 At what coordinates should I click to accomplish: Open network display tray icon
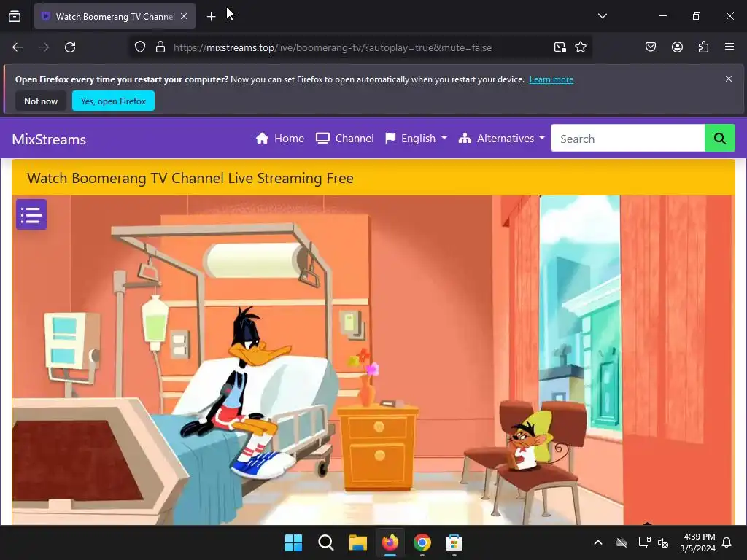pos(644,542)
